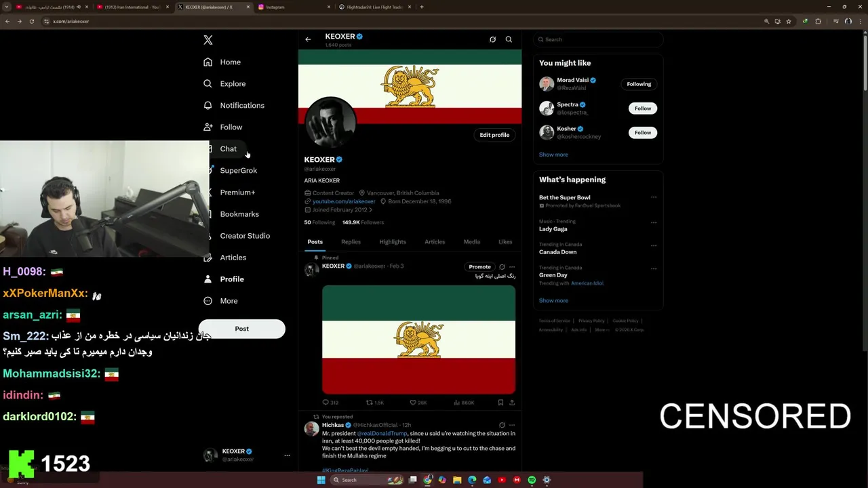Toggle Following button for Morad Vaisi
This screenshot has width=868, height=488.
pos(639,84)
